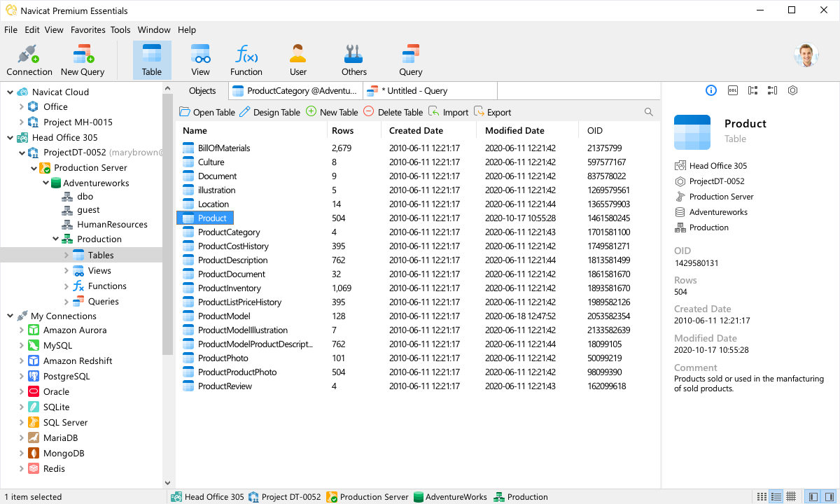This screenshot has width=840, height=504.
Task: Switch to list view
Action: pyautogui.click(x=776, y=496)
